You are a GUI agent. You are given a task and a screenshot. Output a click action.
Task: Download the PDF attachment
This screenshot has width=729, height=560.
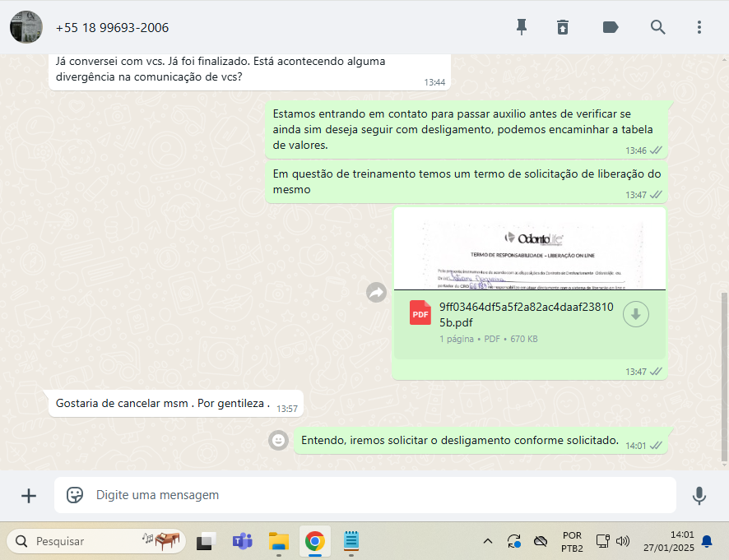point(636,314)
